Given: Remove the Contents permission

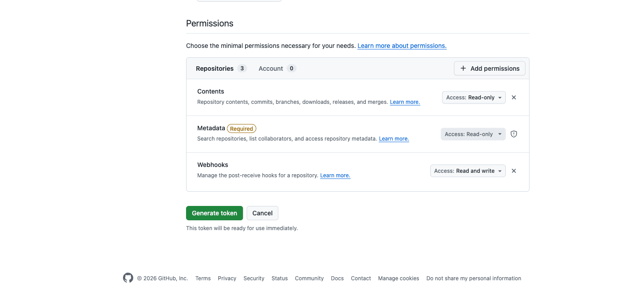Looking at the screenshot, I should [x=514, y=98].
